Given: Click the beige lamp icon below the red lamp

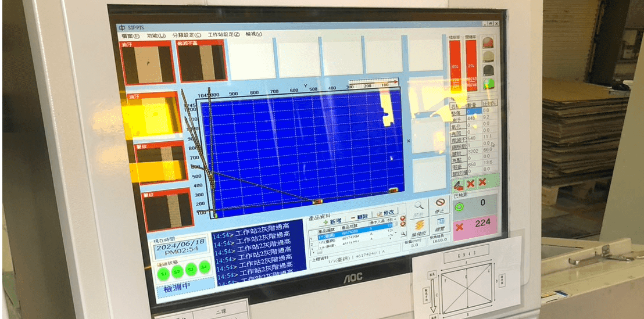Looking at the screenshot, I should click(x=488, y=56).
